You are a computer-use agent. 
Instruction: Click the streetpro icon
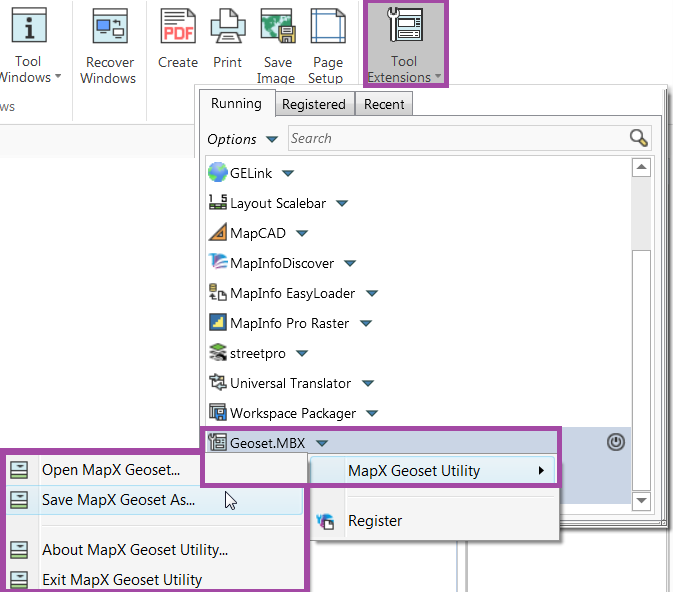[x=218, y=352]
